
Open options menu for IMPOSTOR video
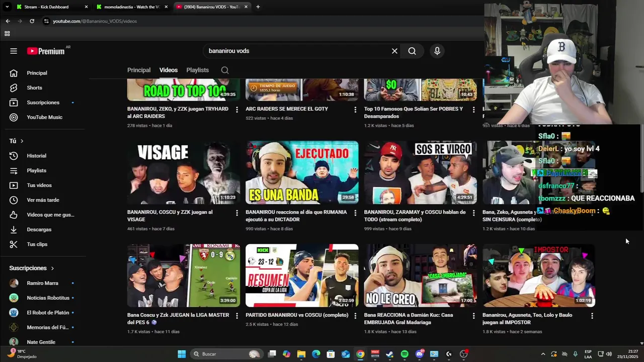tap(592, 316)
